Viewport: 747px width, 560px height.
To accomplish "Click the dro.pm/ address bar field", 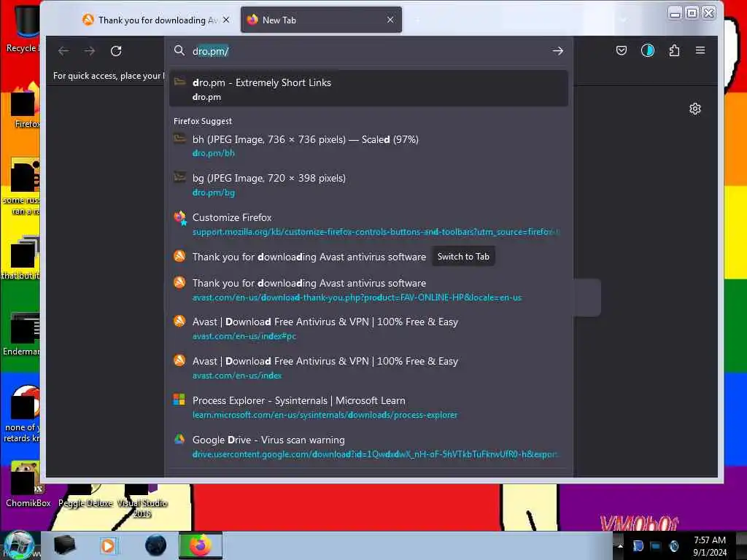I will 369,51.
